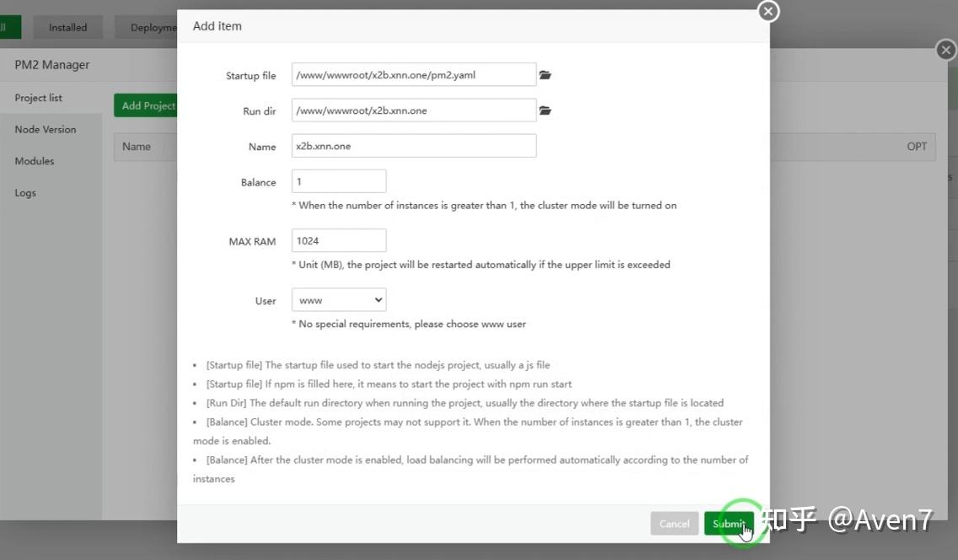Click the Add Project button in PM2 Manager
The height and width of the screenshot is (560, 958).
pyautogui.click(x=145, y=105)
